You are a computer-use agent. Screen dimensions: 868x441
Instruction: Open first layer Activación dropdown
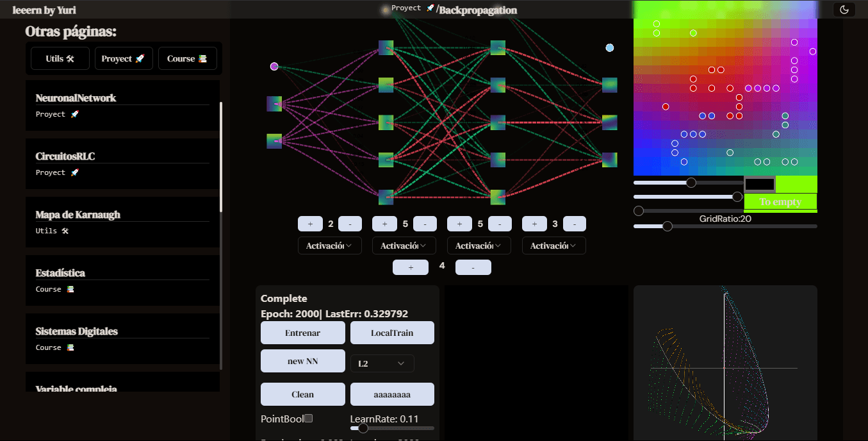click(330, 245)
